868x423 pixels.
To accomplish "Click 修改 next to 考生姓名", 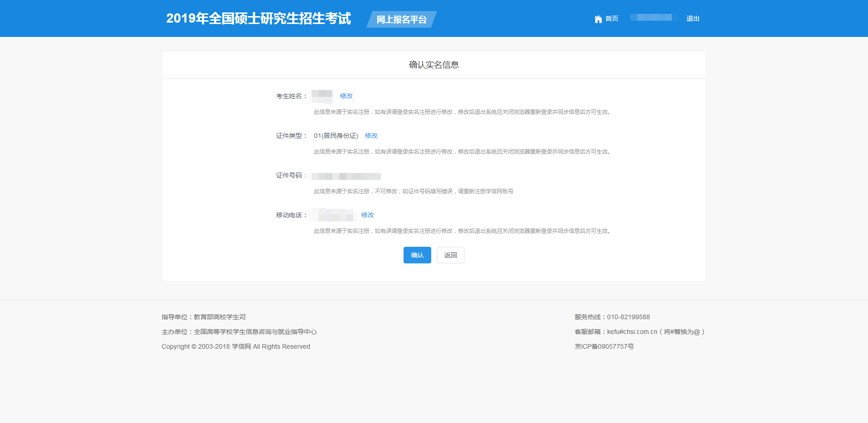I will 346,96.
